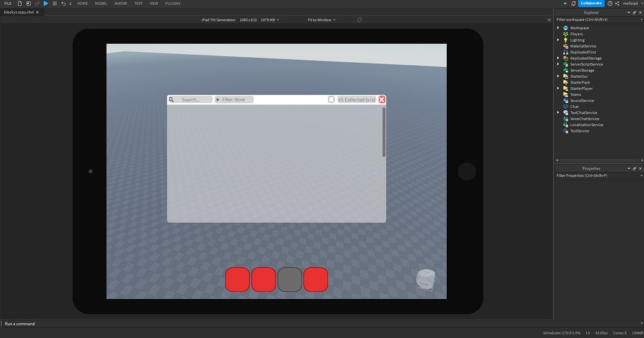
Task: Expand the ReplicatedStorage node
Action: coord(558,58)
